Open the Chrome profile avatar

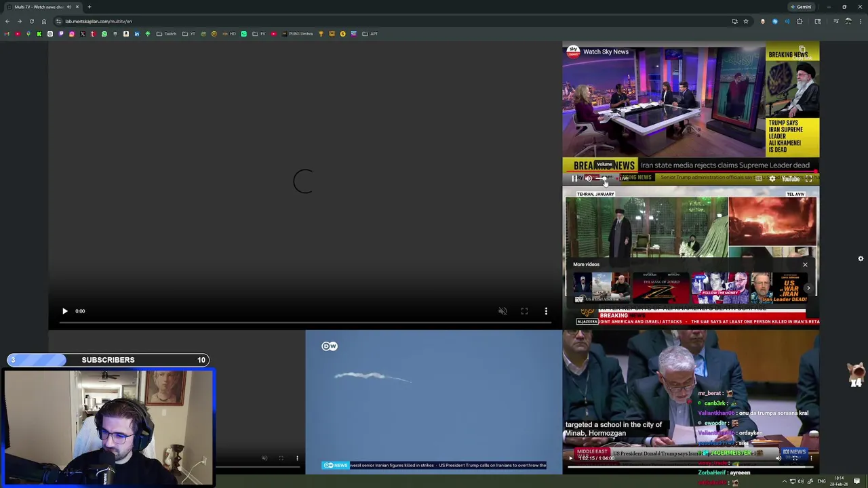848,21
